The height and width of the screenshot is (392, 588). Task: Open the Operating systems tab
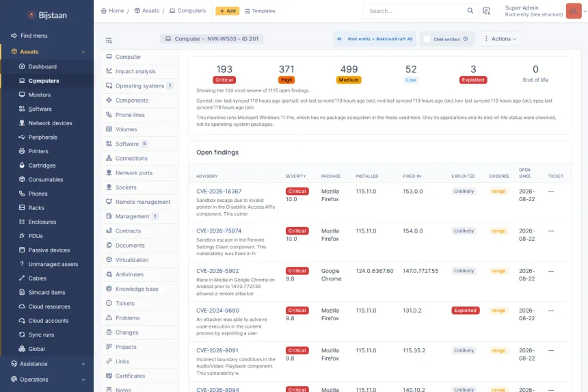click(x=139, y=86)
